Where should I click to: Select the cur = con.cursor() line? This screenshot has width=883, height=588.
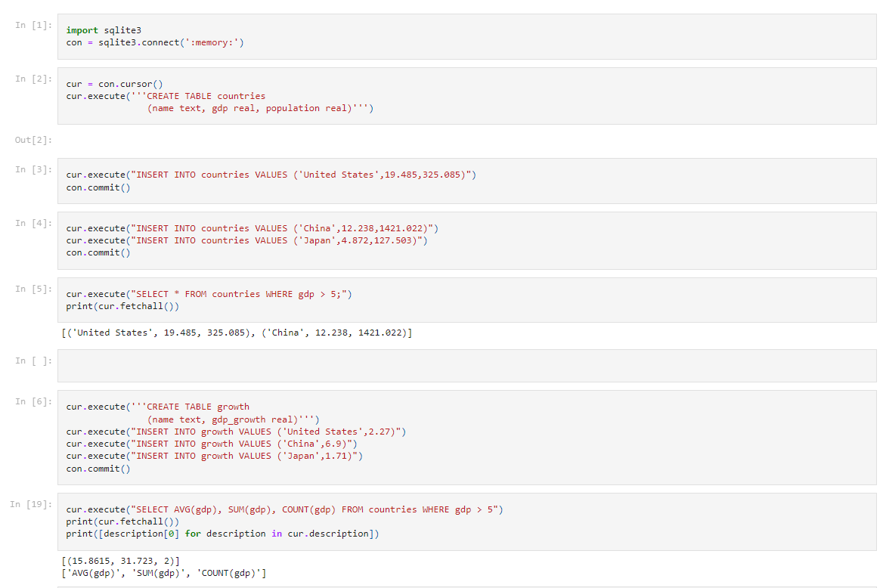click(x=106, y=83)
